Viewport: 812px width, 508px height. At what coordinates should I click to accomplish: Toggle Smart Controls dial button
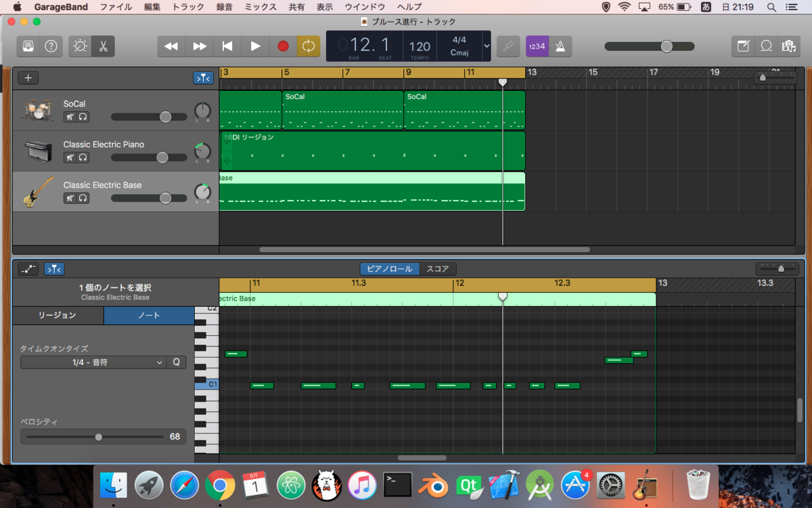point(81,46)
